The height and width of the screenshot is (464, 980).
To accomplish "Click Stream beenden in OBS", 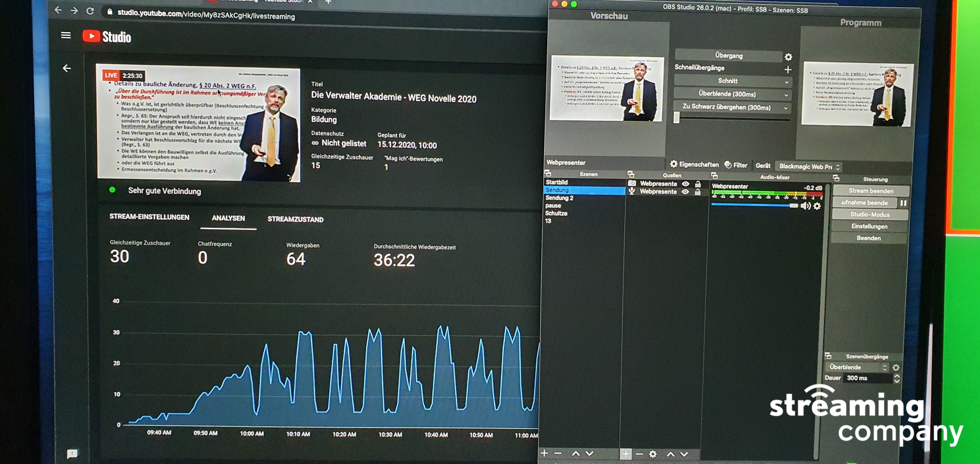I will 871,191.
